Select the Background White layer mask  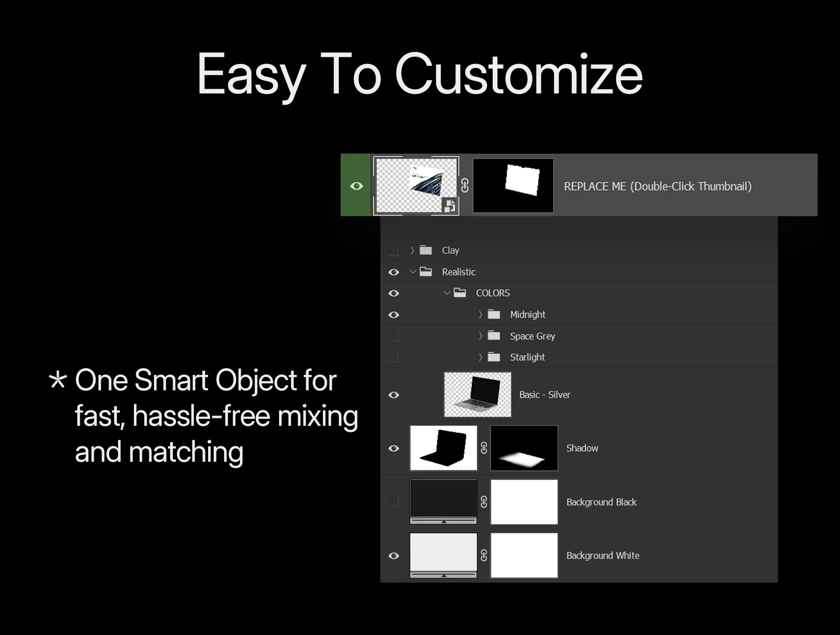click(524, 556)
